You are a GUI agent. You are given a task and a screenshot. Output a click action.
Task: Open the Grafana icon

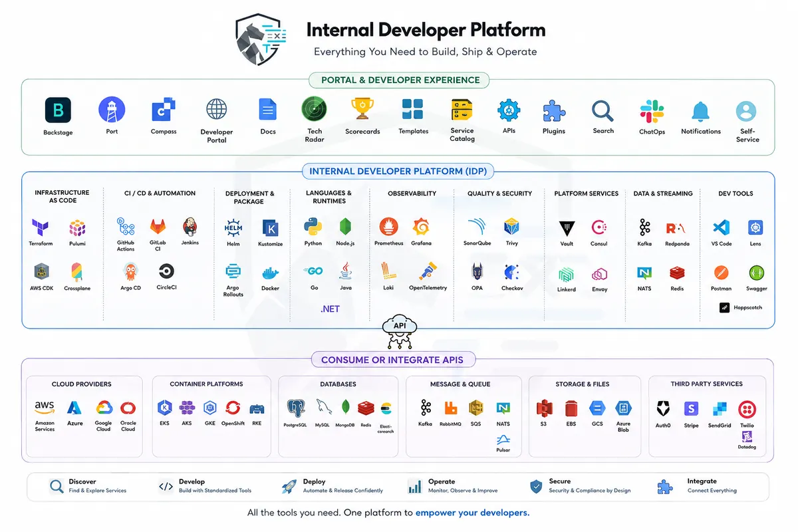click(421, 227)
